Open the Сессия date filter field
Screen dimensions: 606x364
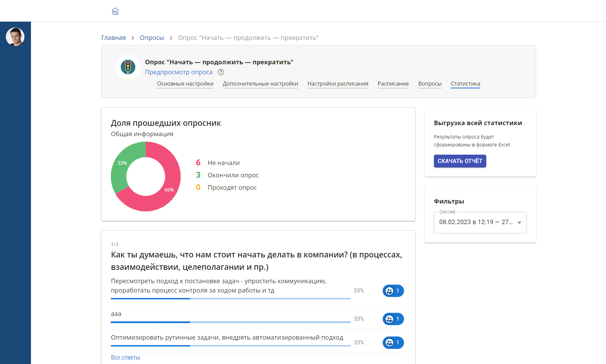476,222
